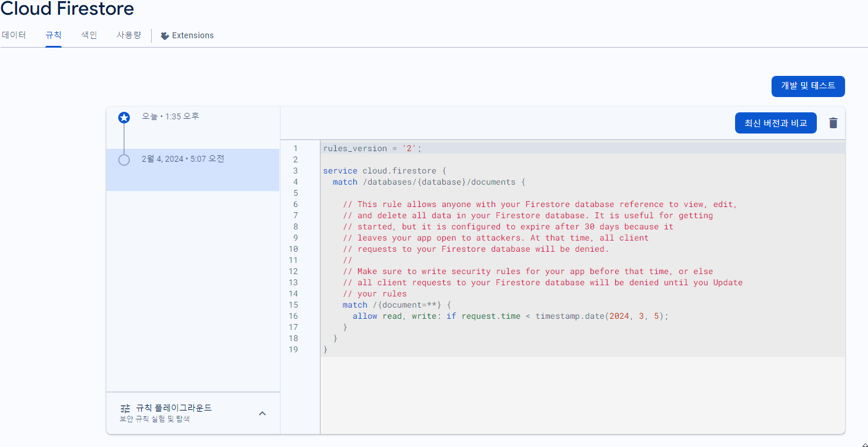
Task: Click line number 19 in gutter
Action: pyautogui.click(x=293, y=349)
